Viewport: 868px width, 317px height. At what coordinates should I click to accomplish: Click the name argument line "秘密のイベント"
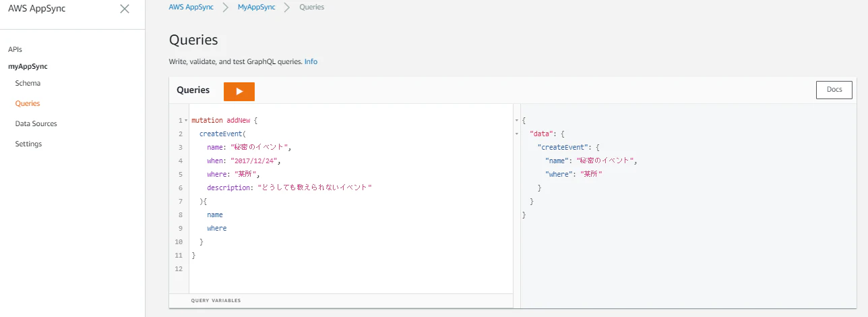[x=249, y=148]
